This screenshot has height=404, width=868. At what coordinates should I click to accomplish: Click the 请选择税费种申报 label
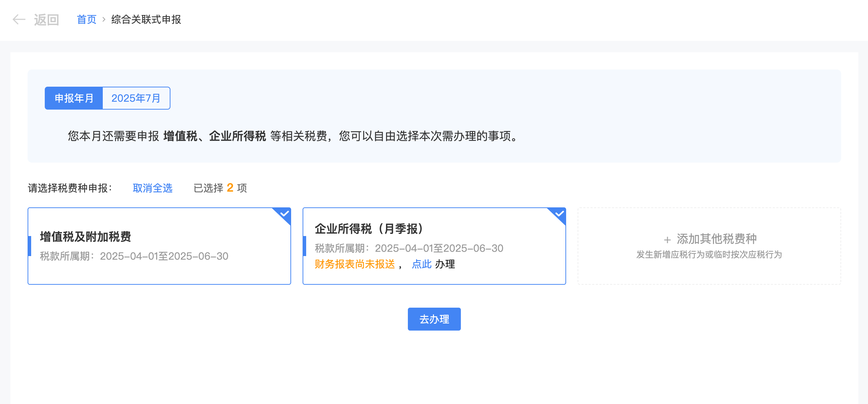(x=70, y=188)
